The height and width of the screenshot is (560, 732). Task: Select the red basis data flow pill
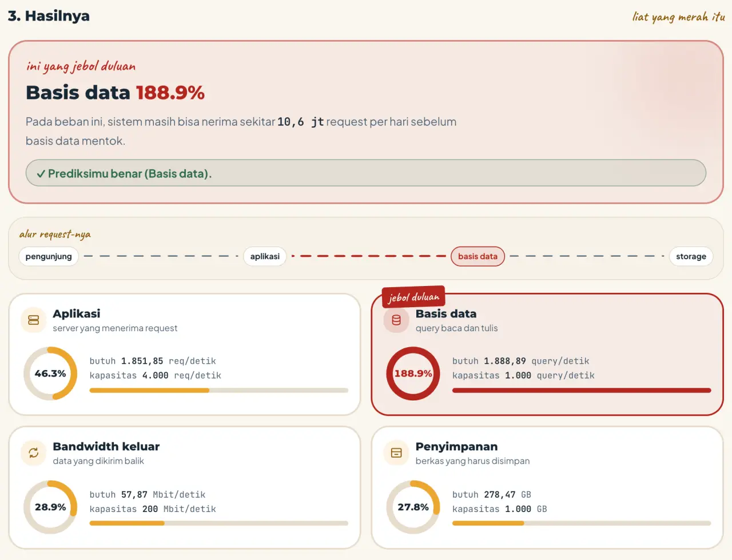click(478, 256)
